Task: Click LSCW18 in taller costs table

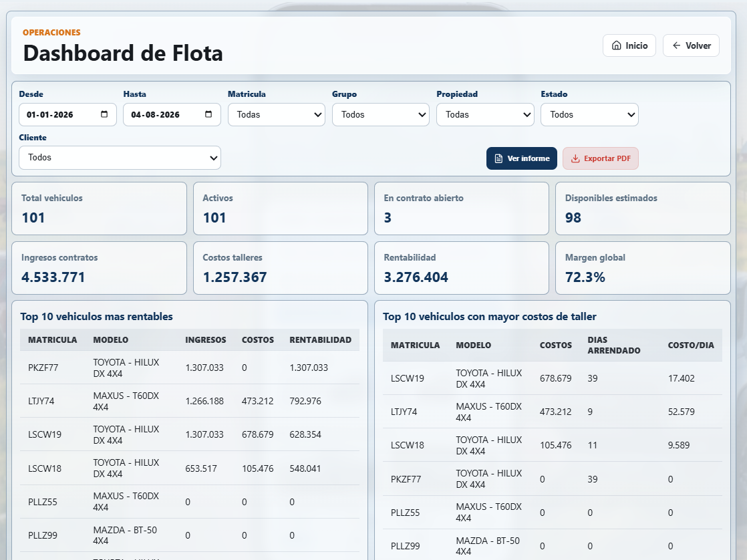Action: click(x=408, y=445)
